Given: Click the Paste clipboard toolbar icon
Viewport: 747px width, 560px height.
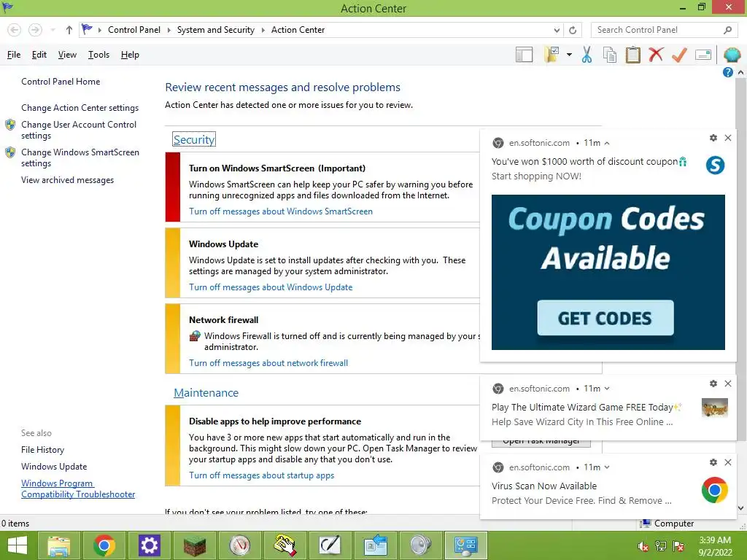Looking at the screenshot, I should click(632, 55).
